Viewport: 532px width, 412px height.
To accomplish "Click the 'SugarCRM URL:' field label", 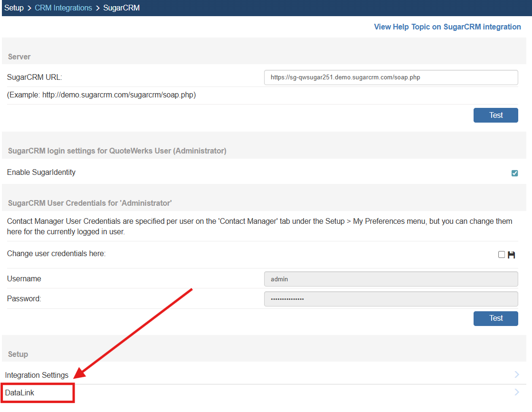I will (x=34, y=77).
